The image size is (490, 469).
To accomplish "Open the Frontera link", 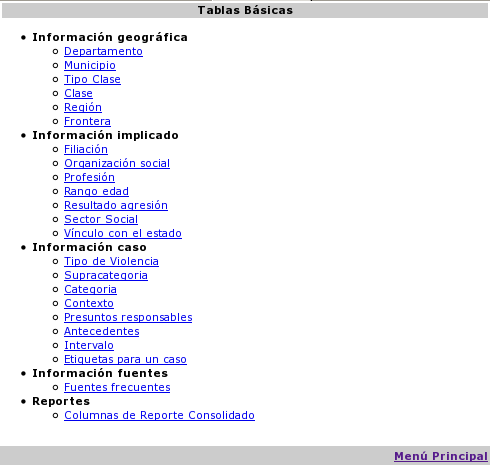I will click(x=87, y=121).
